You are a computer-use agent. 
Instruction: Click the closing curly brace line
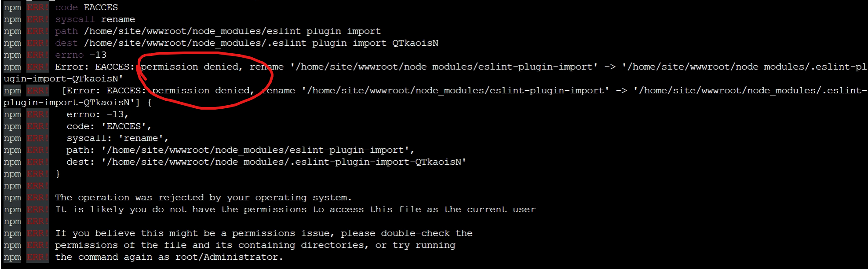tap(58, 174)
